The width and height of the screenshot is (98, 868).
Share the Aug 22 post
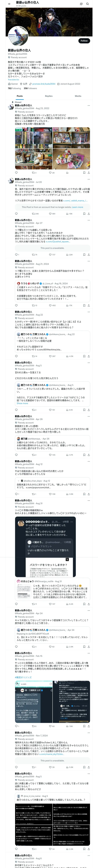click(89, 356)
